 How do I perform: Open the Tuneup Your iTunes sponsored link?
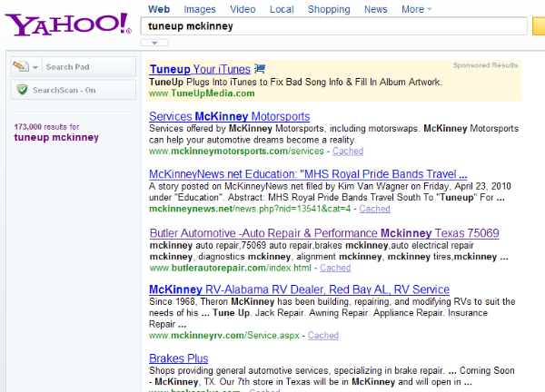coord(200,69)
